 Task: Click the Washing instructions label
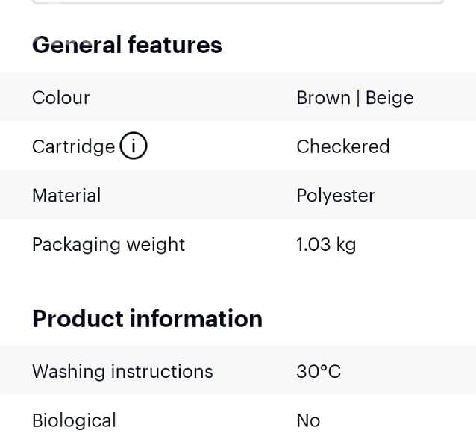(122, 371)
